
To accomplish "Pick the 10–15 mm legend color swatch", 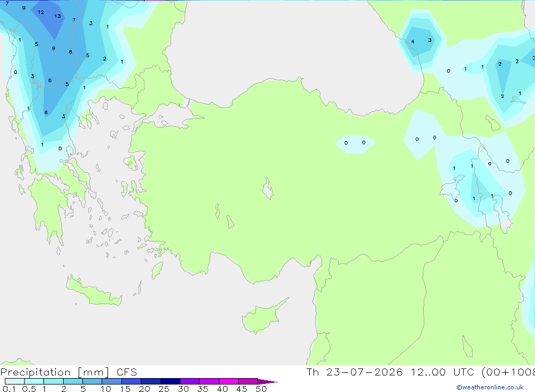I will (x=112, y=381).
